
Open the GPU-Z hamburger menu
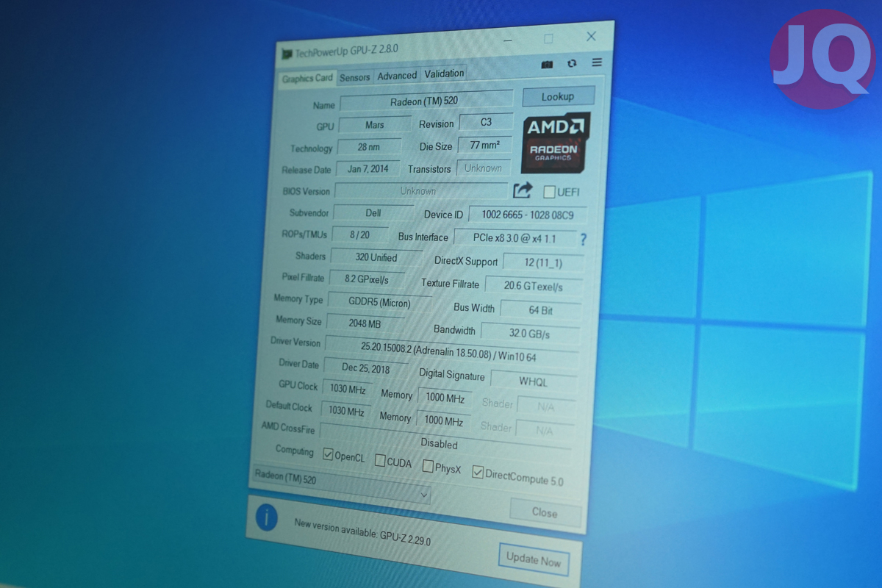tap(597, 62)
